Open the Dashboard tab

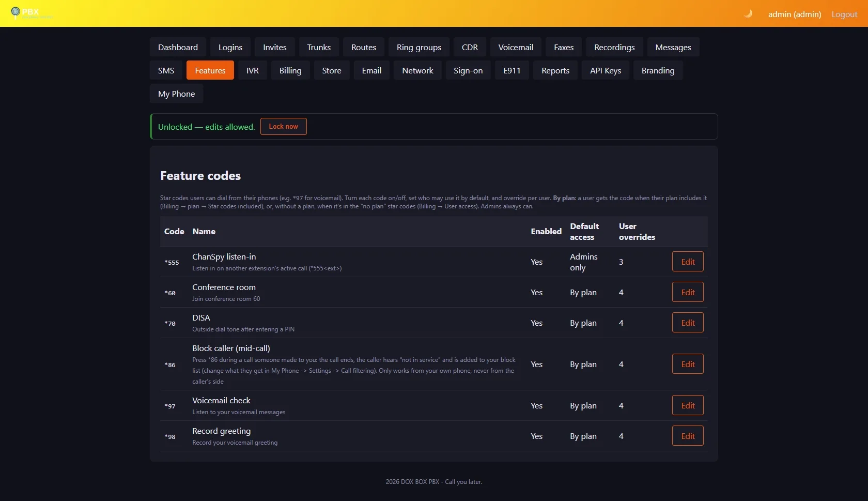pyautogui.click(x=178, y=47)
